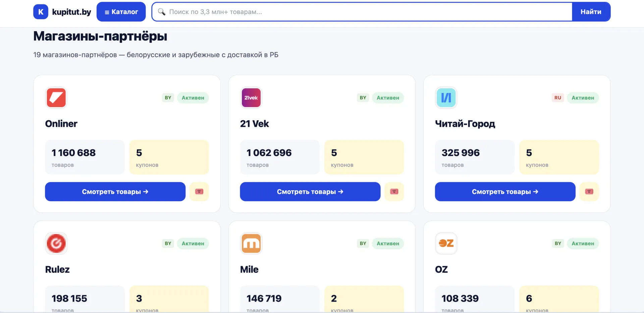Click the Активен badge on Mile card
The height and width of the screenshot is (313, 644).
point(388,243)
